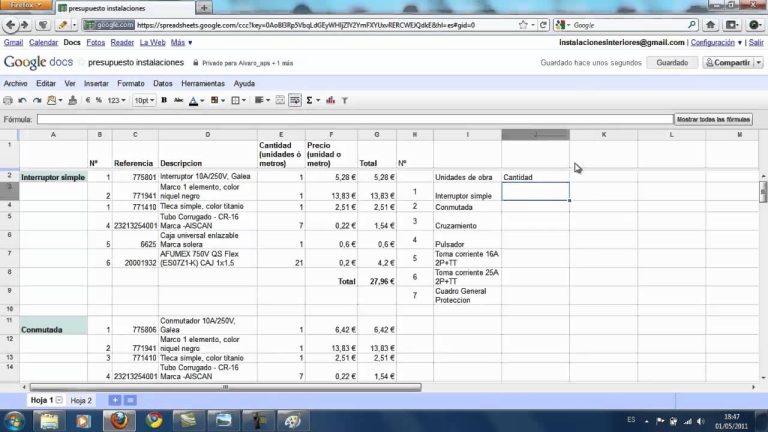Click the La Web link

coord(152,43)
